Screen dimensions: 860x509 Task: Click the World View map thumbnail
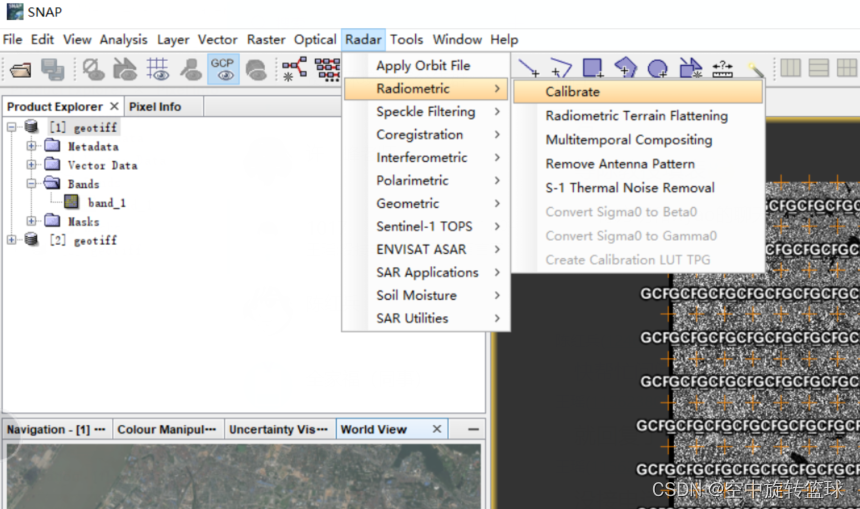[x=244, y=476]
